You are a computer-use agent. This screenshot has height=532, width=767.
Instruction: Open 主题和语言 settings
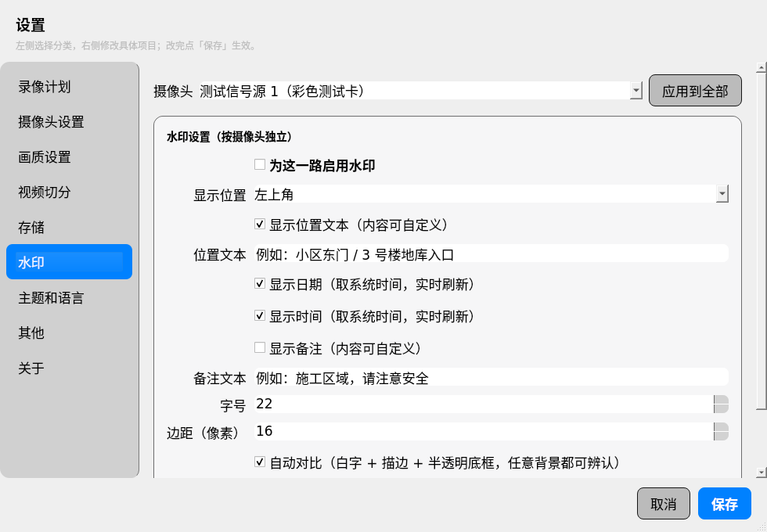tap(69, 298)
